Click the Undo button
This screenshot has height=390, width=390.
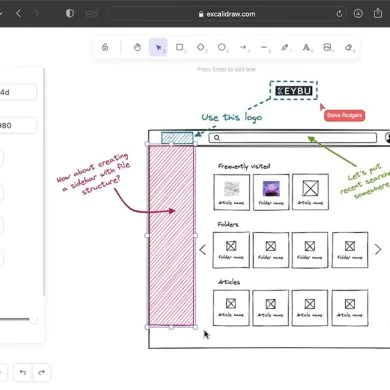click(23, 372)
